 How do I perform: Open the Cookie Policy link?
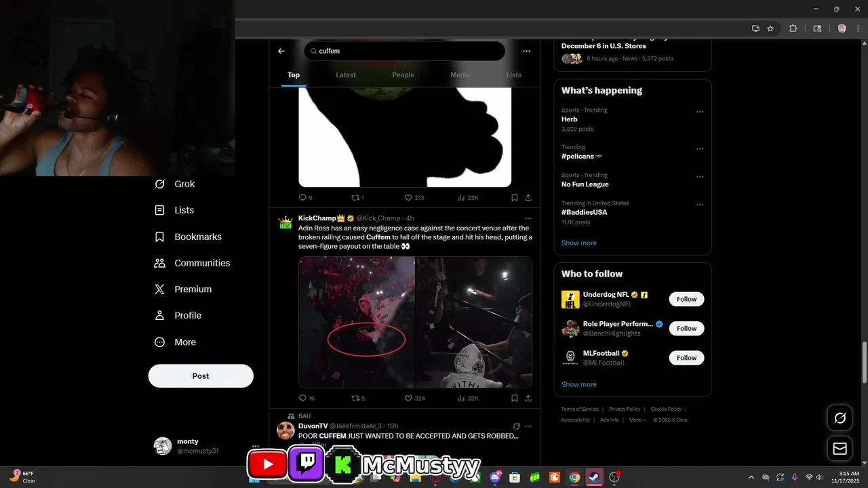666,409
